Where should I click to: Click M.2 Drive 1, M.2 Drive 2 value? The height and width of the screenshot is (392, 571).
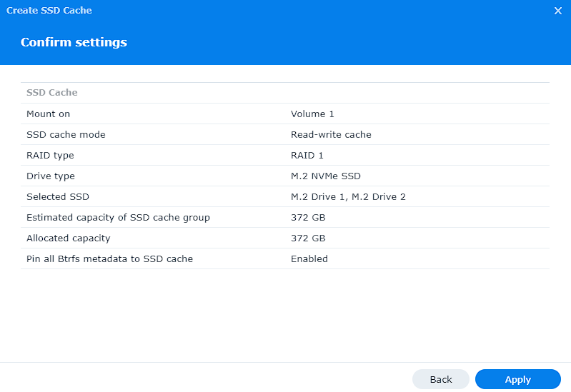348,197
